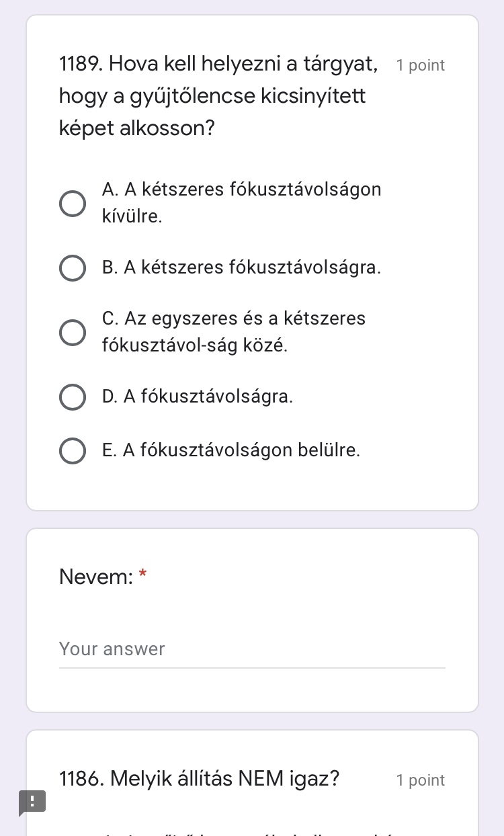
Task: Click the label text 'D. A fókusztávolságra.'
Action: [198, 396]
